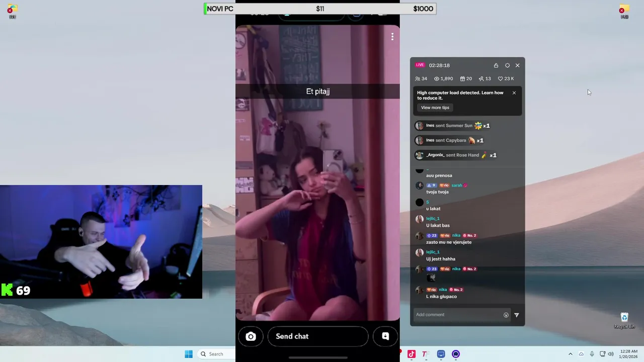Open the blue monitor app in taskbar
The height and width of the screenshot is (362, 644).
coord(441,354)
